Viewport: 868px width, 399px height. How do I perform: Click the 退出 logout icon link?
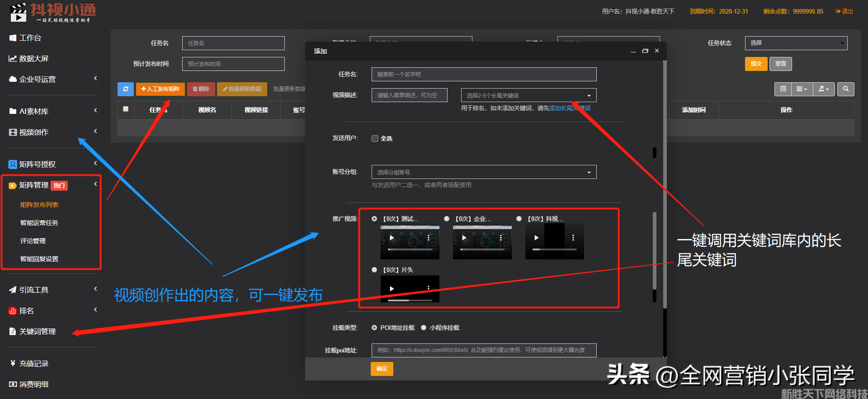coord(844,11)
